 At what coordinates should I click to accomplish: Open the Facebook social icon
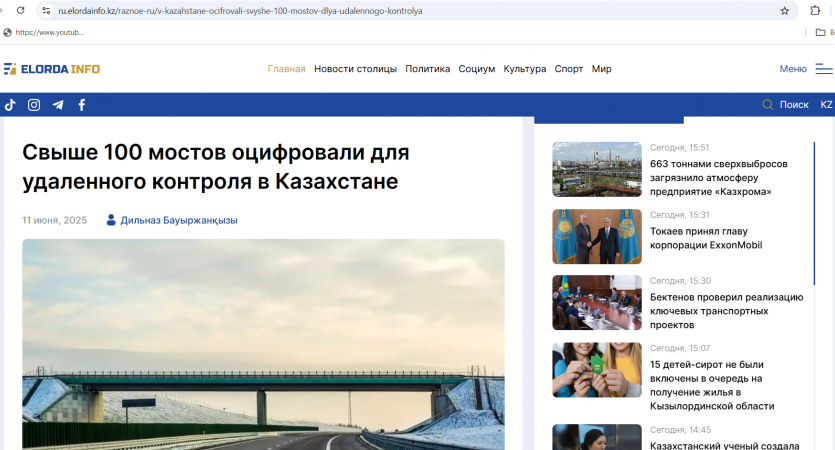click(81, 105)
